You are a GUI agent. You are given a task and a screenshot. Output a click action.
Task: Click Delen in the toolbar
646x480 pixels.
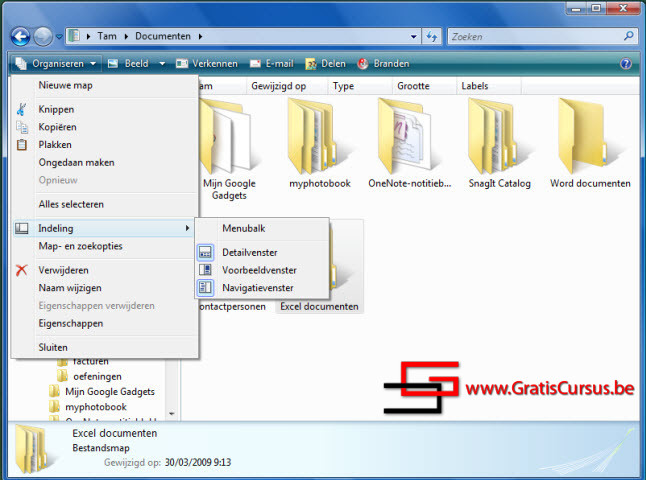click(x=325, y=63)
